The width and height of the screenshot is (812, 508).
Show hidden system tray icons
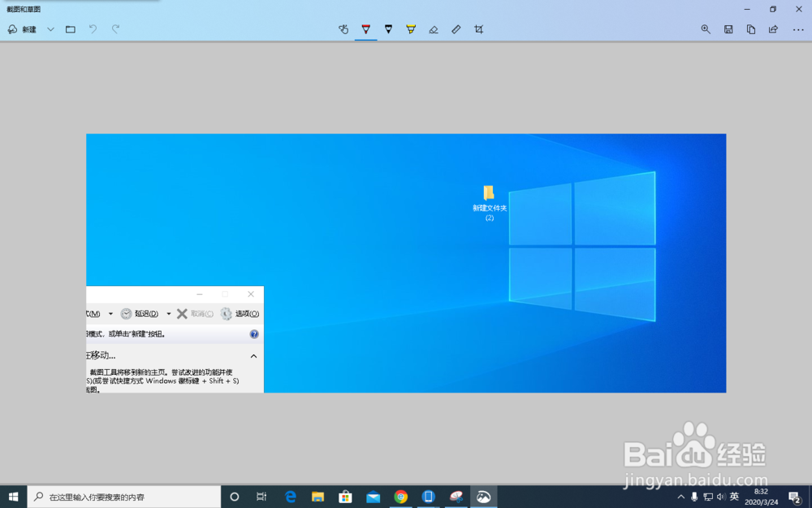click(681, 497)
